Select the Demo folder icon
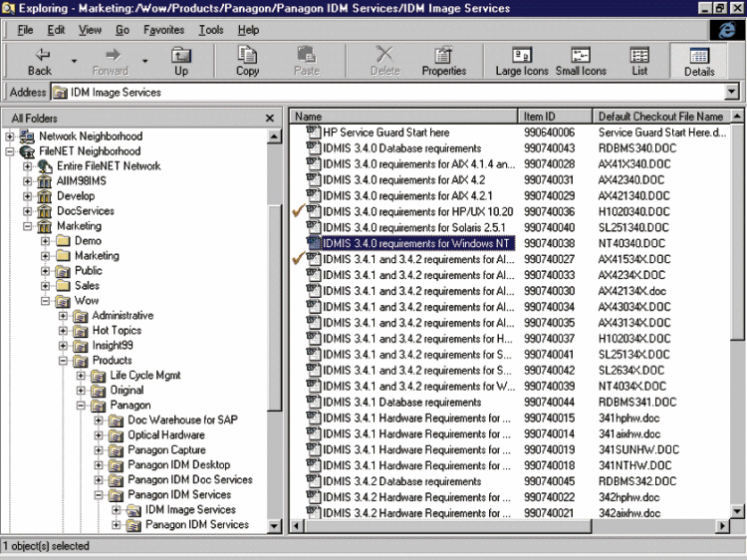The height and width of the screenshot is (560, 747). click(x=63, y=241)
